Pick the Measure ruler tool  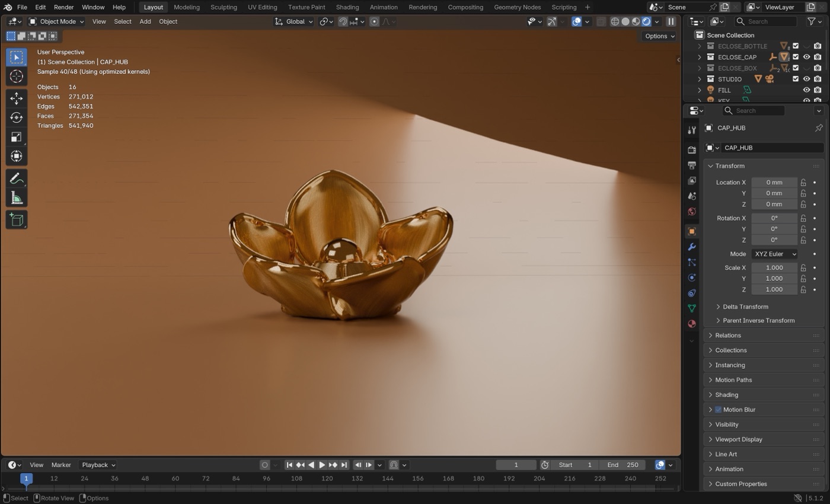click(x=17, y=198)
